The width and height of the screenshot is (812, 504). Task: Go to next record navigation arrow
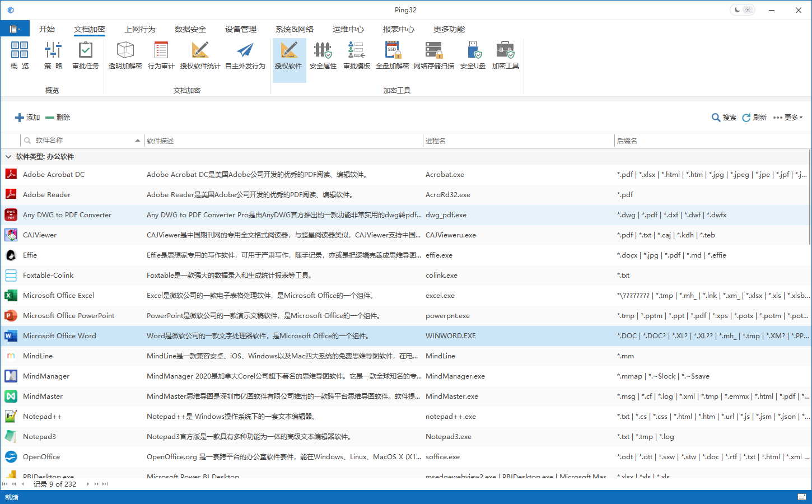point(88,484)
